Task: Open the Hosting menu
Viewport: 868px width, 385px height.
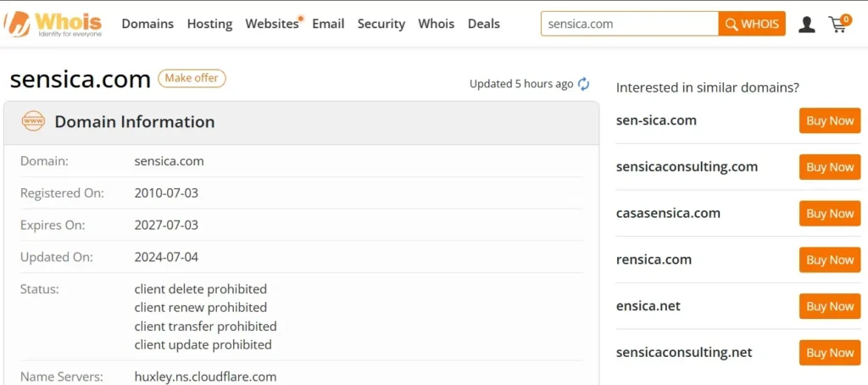Action: [210, 24]
